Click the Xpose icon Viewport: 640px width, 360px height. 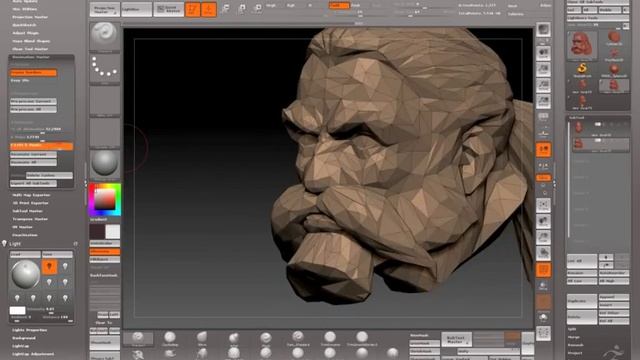(543, 333)
